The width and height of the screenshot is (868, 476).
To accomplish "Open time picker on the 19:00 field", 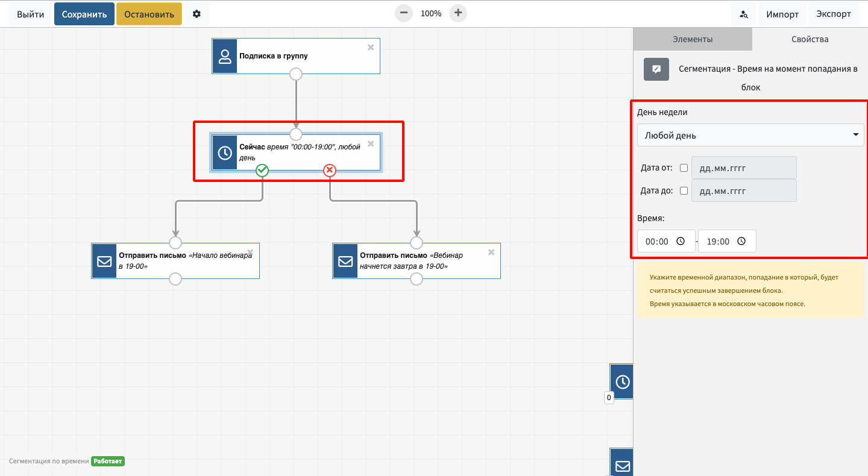I will click(x=741, y=241).
